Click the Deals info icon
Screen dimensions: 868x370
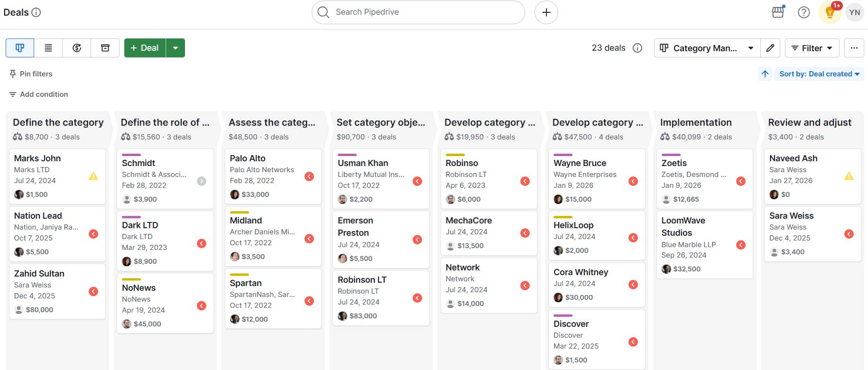[36, 12]
